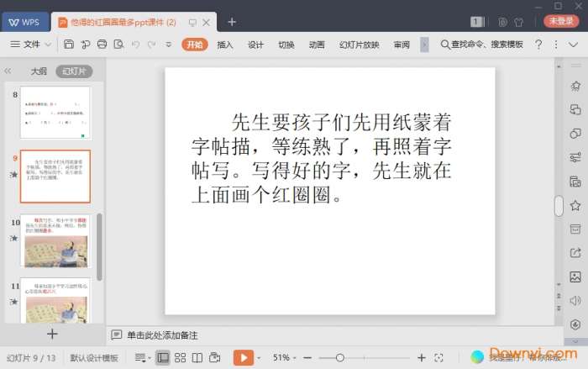Viewport: 588px width, 369px height.
Task: Add a new slide with the plus button
Action: pos(52,334)
